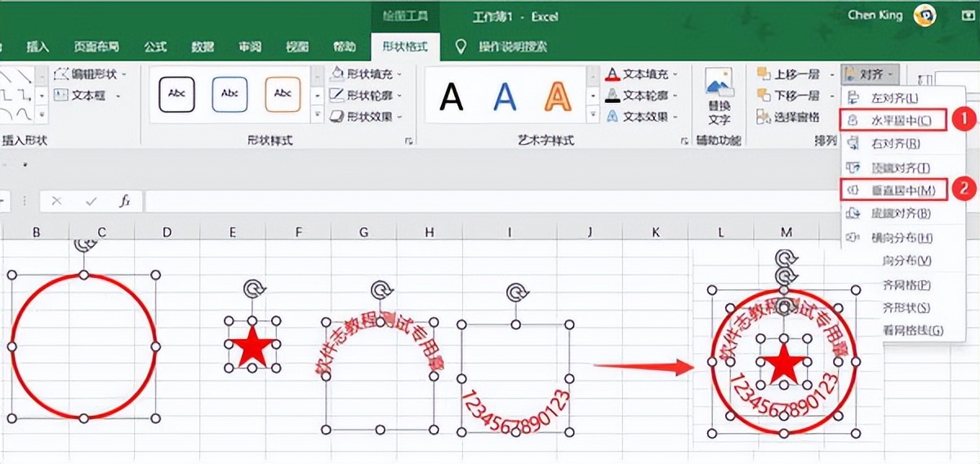Switch to the Review (审阅) tab
This screenshot has height=464, width=980.
click(250, 47)
